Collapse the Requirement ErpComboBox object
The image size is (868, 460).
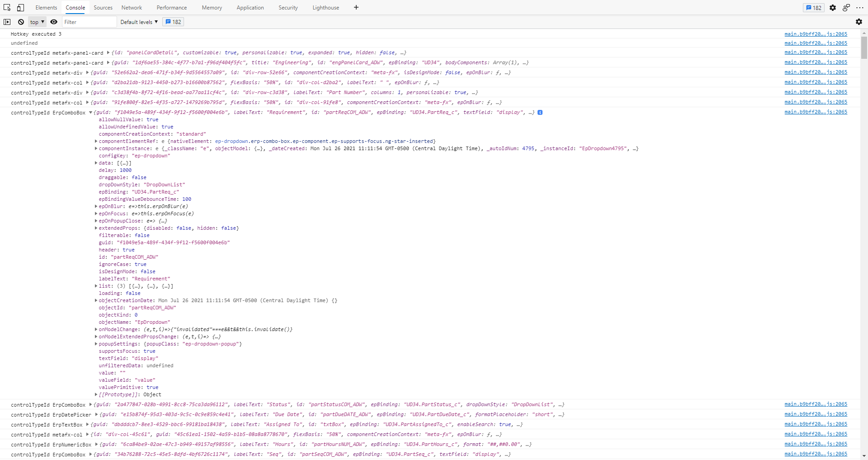[x=90, y=113]
